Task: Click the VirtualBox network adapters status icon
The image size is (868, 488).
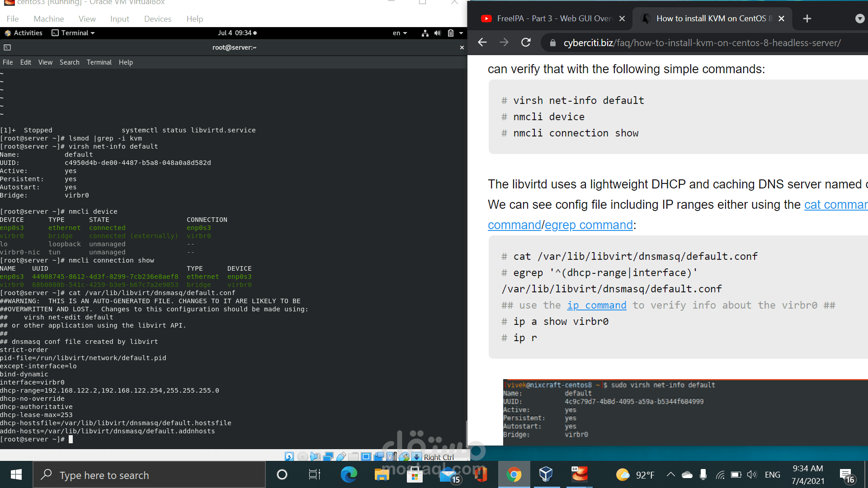Action: tap(329, 456)
